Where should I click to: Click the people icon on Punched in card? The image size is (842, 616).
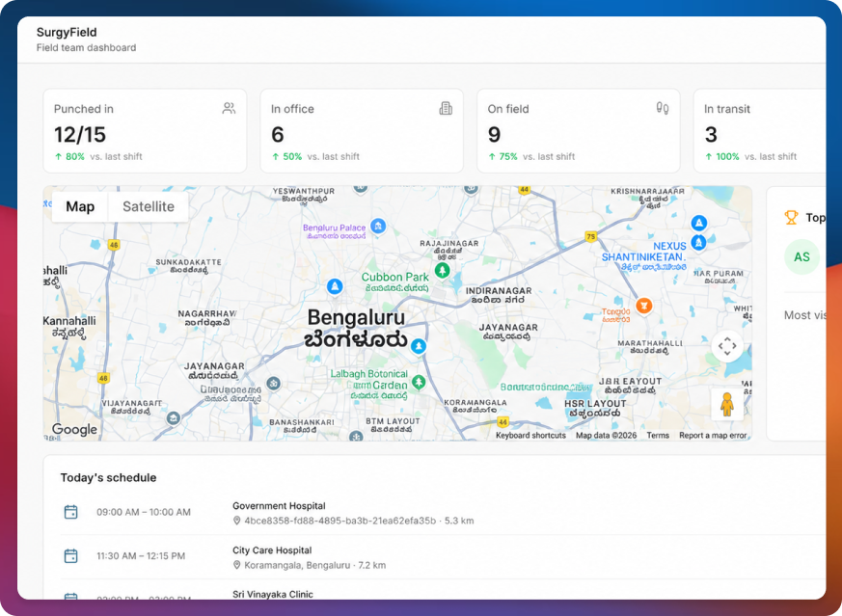click(x=229, y=108)
